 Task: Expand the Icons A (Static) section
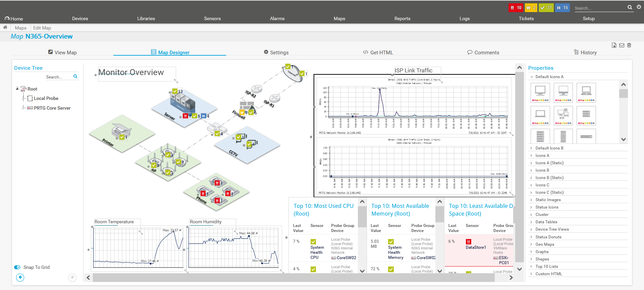(532, 163)
